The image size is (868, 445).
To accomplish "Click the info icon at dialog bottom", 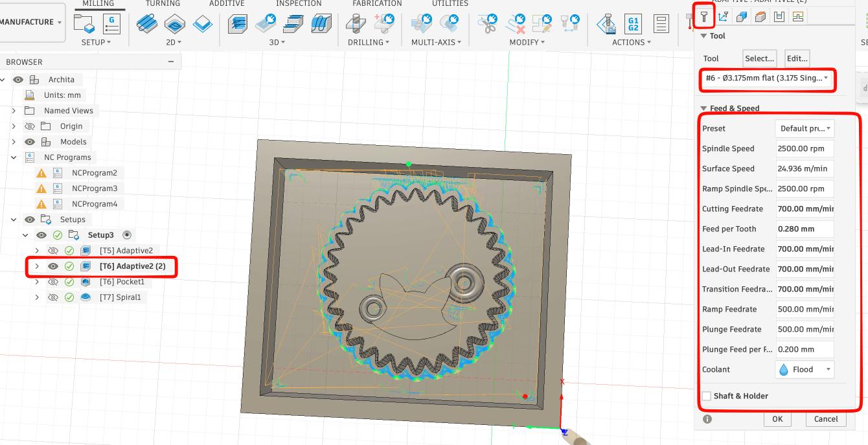I will tap(707, 419).
